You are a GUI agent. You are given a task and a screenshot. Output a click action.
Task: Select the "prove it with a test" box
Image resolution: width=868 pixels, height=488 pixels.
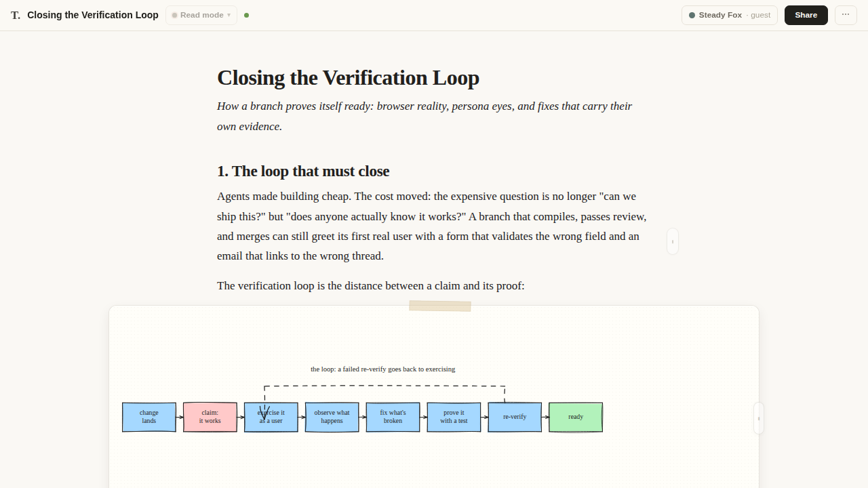(454, 417)
